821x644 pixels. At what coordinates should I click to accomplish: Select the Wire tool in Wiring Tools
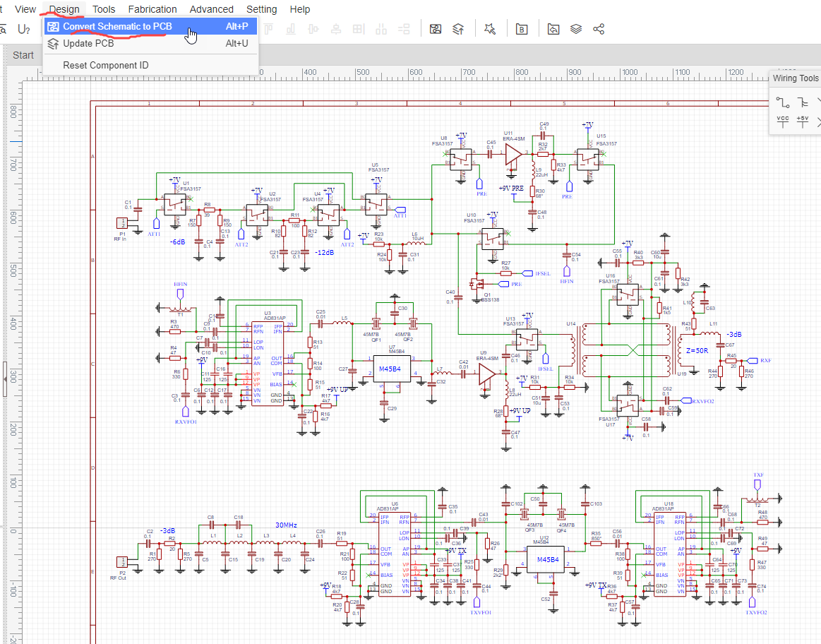click(x=782, y=102)
